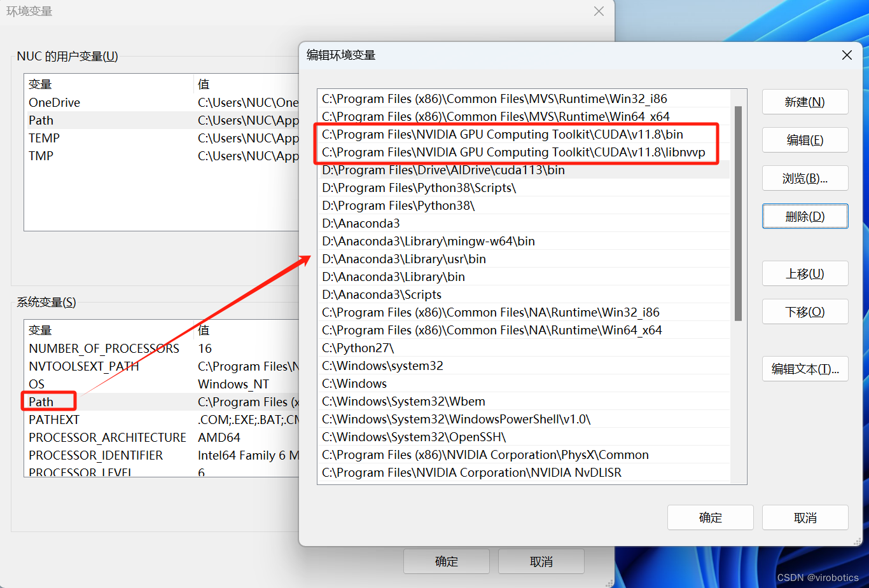
Task: Select D:\Anaconda3\Library\mingw-w64\bin entry
Action: tap(524, 241)
